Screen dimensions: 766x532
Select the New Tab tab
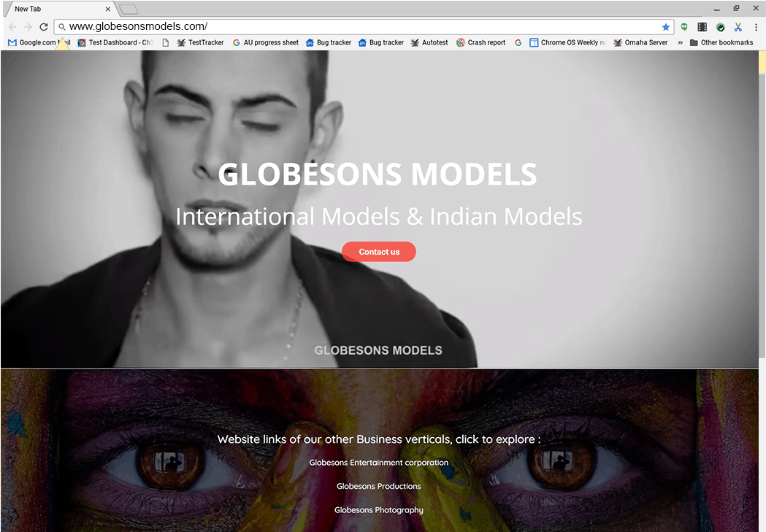58,9
